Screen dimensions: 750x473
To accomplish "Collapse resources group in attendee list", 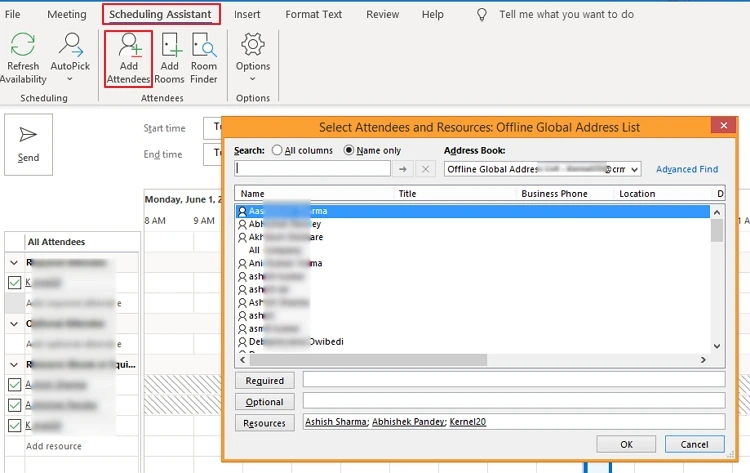I will pos(14,364).
